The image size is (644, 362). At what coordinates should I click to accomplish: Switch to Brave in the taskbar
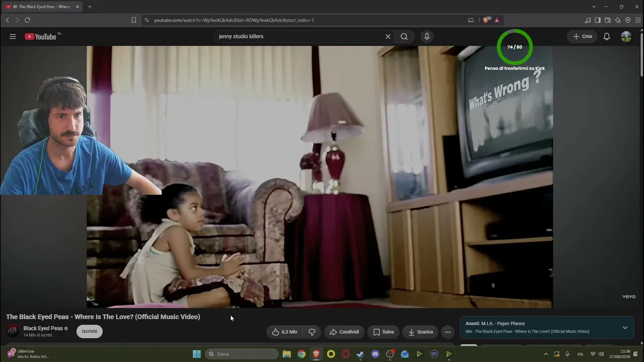click(316, 354)
